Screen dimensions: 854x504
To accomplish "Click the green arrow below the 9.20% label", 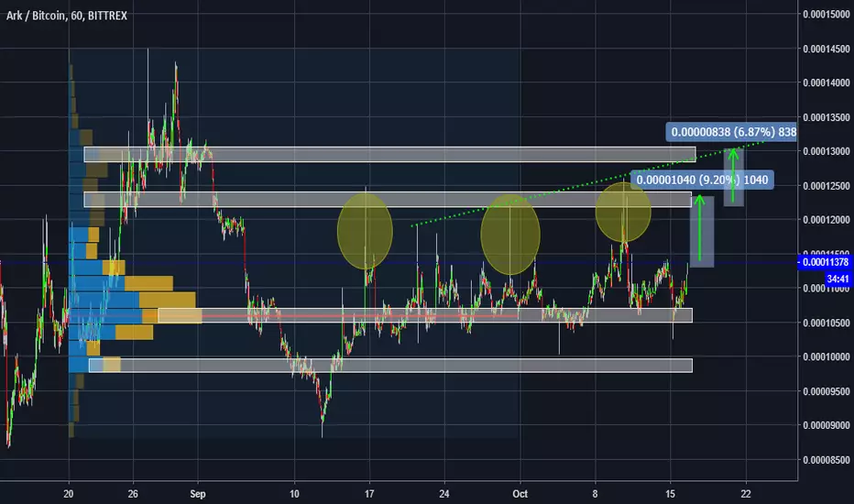I will pos(700,228).
